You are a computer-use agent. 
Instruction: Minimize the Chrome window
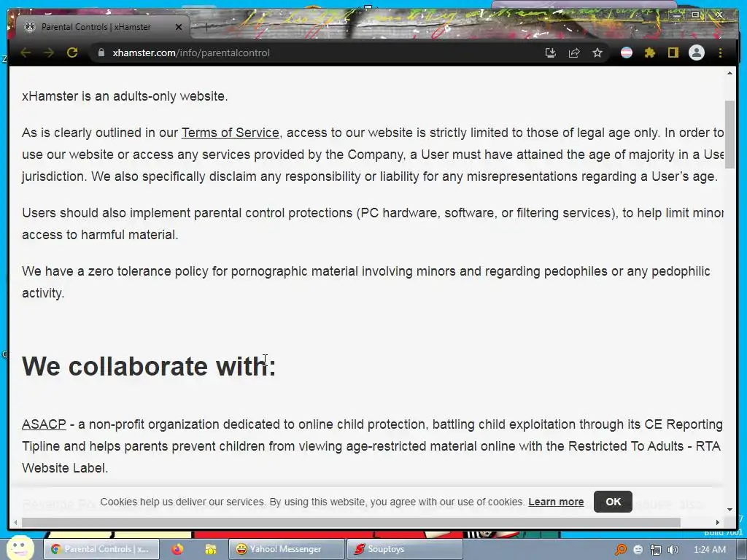point(677,15)
